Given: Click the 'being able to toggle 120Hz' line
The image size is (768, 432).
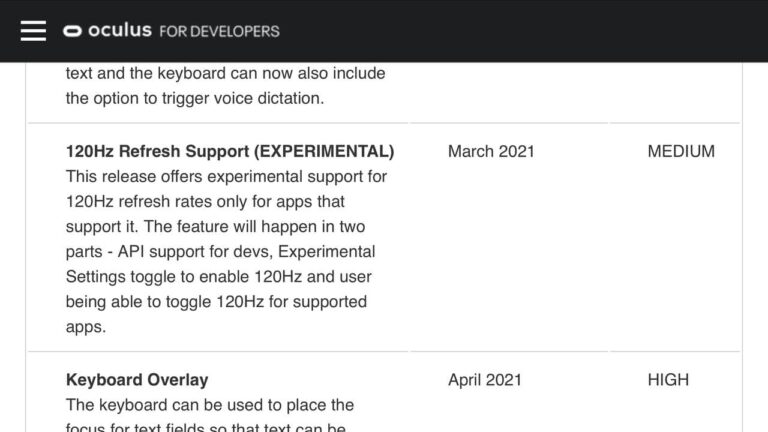Looking at the screenshot, I should click(216, 302).
